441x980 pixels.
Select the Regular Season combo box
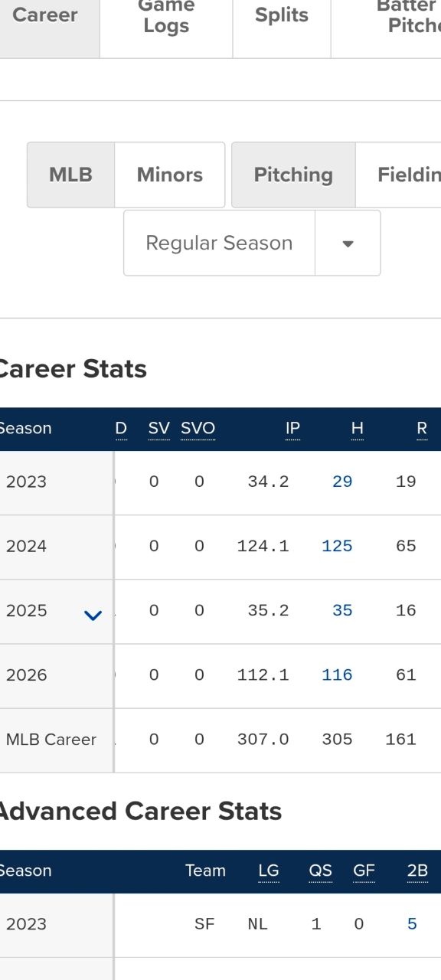pos(252,243)
